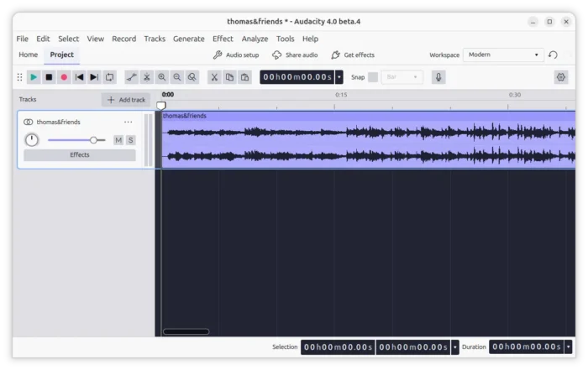Open the View menu
Image resolution: width=588 pixels, height=370 pixels.
point(95,39)
